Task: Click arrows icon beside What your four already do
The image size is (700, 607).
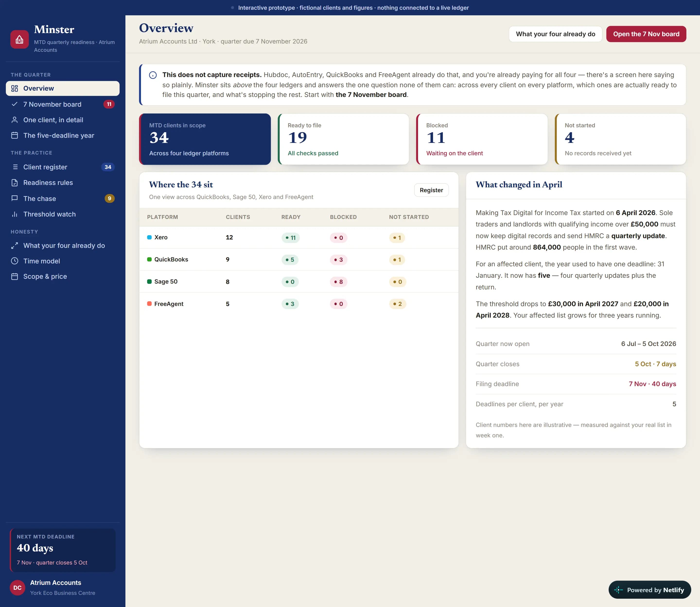Action: coord(15,246)
